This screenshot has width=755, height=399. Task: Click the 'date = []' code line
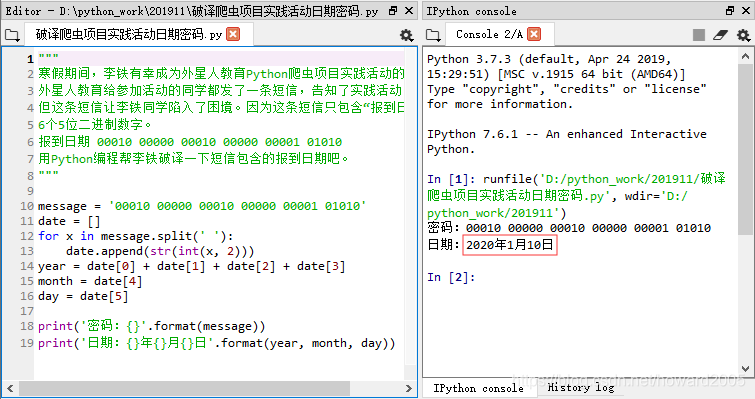pyautogui.click(x=69, y=221)
